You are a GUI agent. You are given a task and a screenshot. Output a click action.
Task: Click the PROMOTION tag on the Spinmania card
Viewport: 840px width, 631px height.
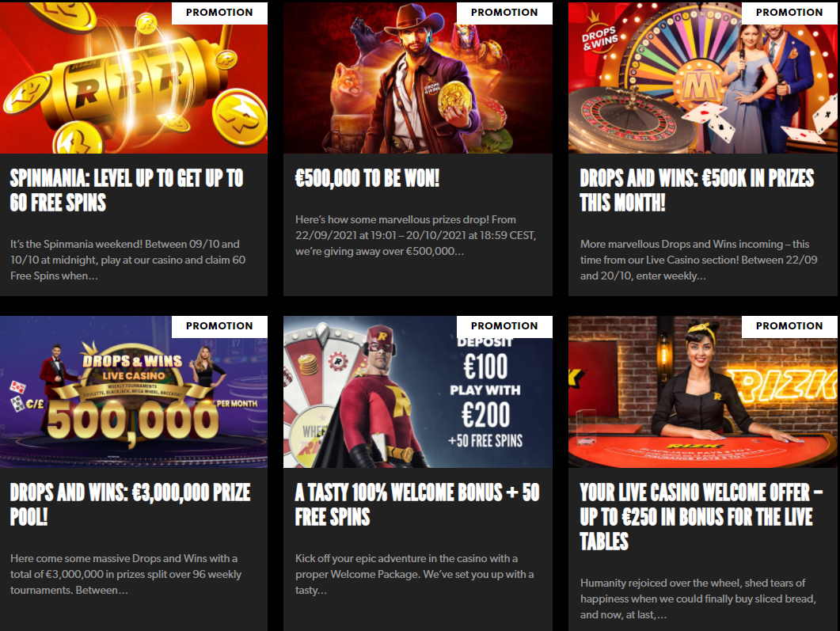coord(219,13)
